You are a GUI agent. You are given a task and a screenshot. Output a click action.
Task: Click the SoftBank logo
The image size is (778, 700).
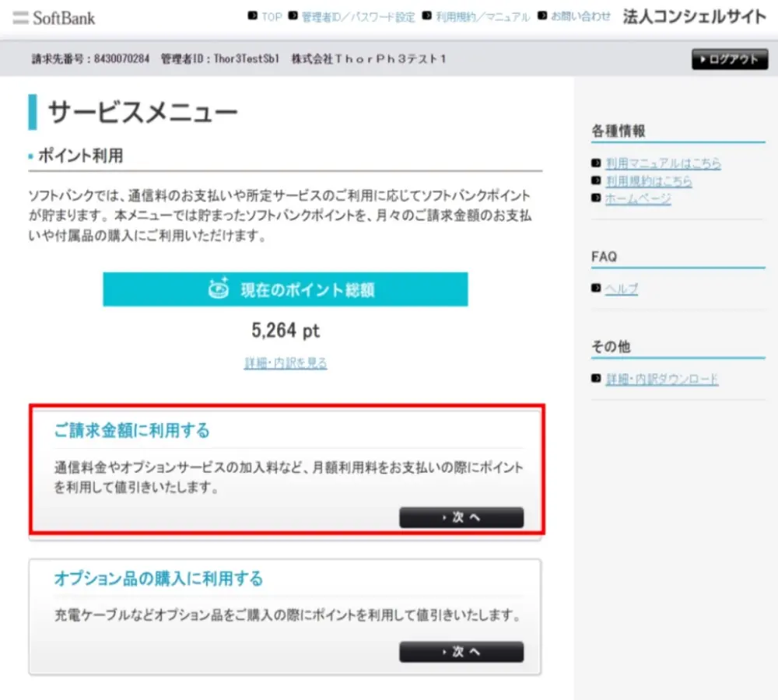click(54, 18)
